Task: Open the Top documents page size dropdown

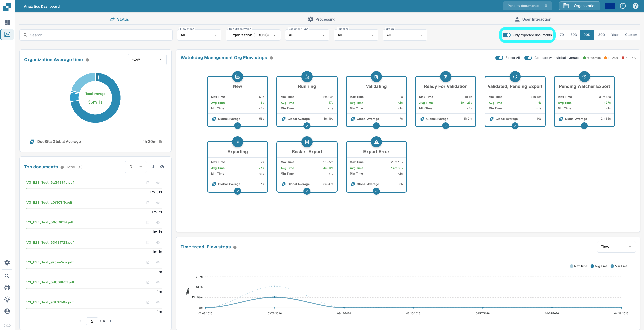Action: pos(135,167)
